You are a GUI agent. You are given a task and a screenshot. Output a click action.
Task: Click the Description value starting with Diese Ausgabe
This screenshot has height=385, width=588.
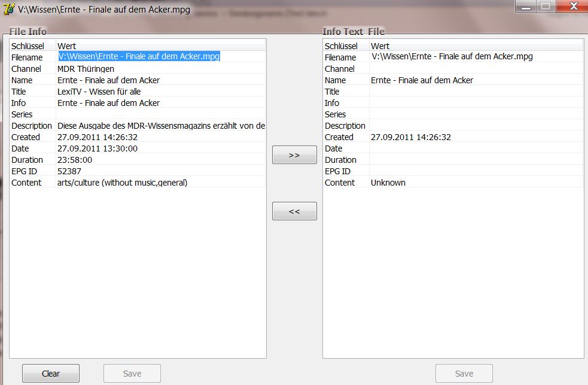(x=161, y=126)
